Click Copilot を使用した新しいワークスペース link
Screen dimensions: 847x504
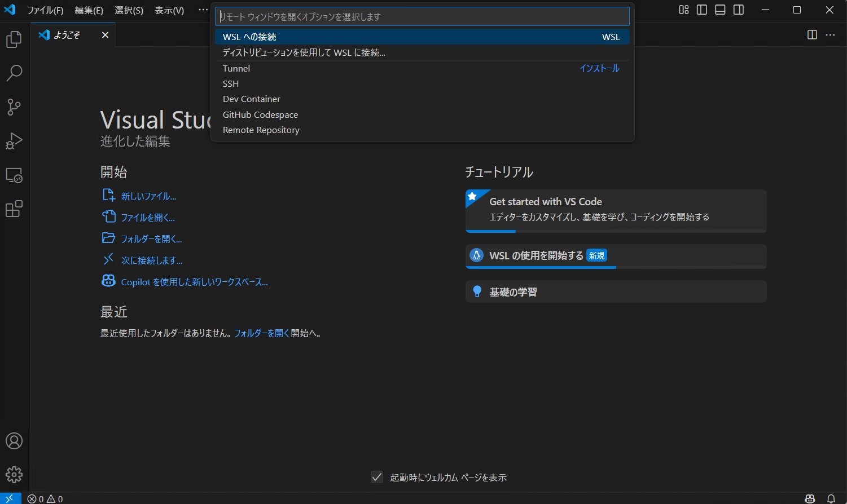tap(195, 282)
